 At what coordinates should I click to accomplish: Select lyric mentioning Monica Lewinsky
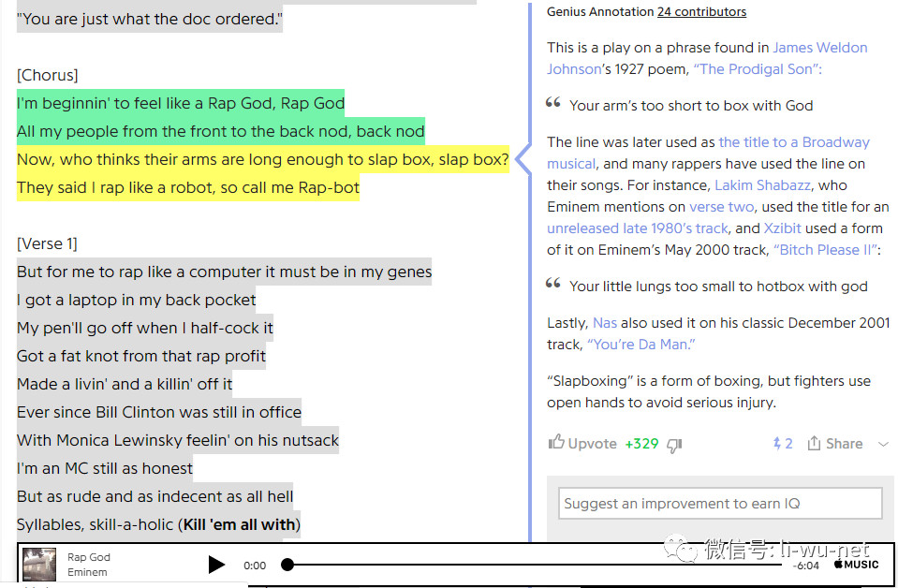(x=178, y=440)
